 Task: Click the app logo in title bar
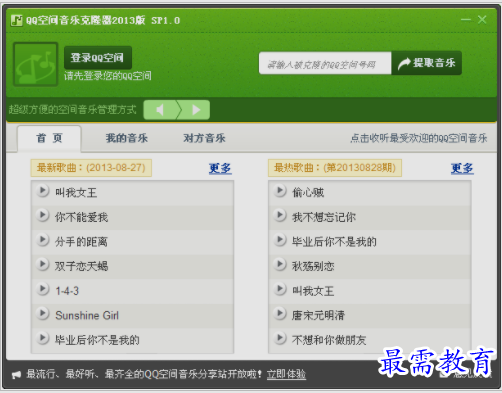(x=16, y=20)
